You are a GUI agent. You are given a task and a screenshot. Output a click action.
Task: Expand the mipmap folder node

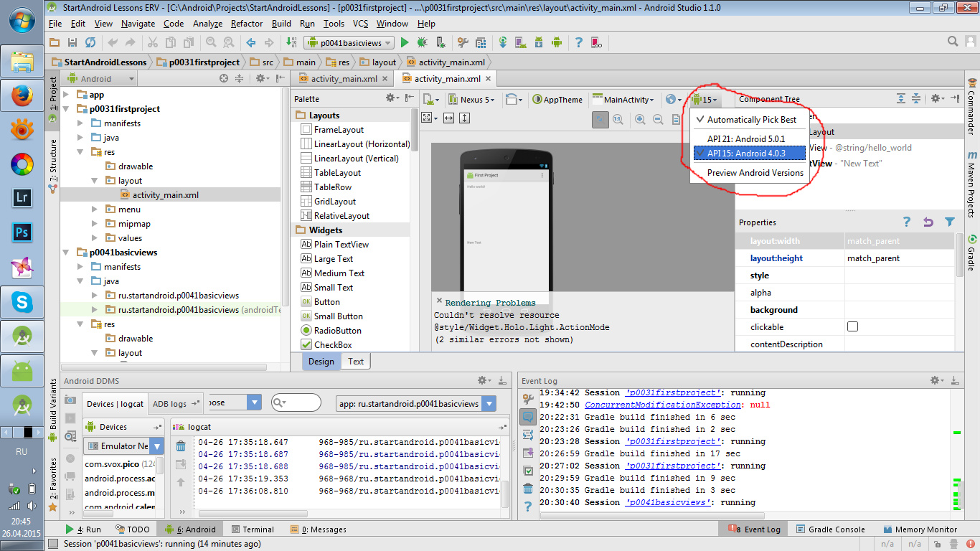point(95,224)
